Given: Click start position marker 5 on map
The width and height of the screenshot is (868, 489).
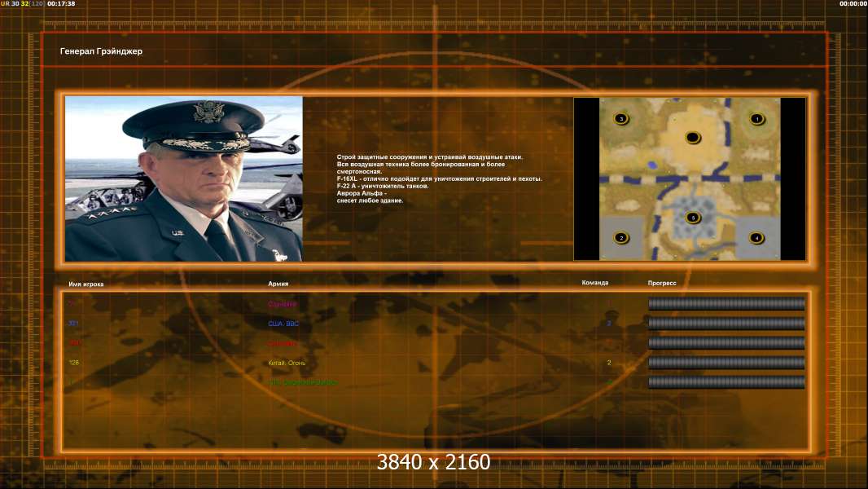Looking at the screenshot, I should click(692, 218).
